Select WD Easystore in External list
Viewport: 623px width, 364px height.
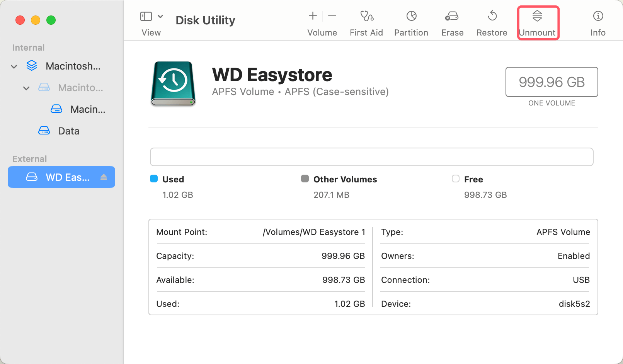pos(62,177)
